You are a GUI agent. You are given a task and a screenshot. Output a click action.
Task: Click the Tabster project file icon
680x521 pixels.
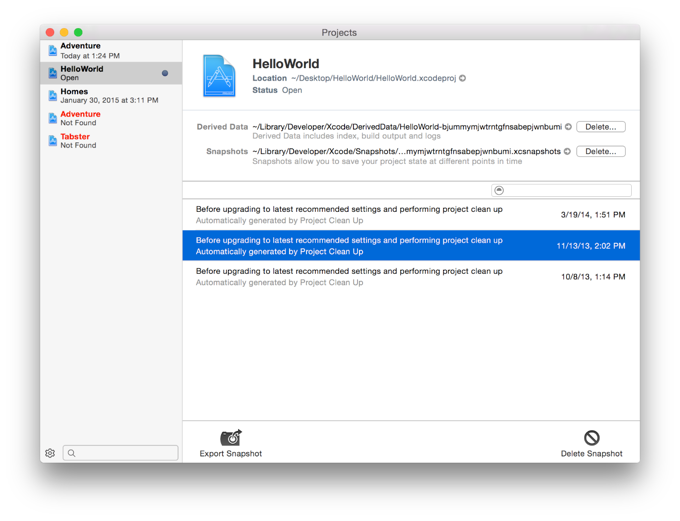click(52, 141)
